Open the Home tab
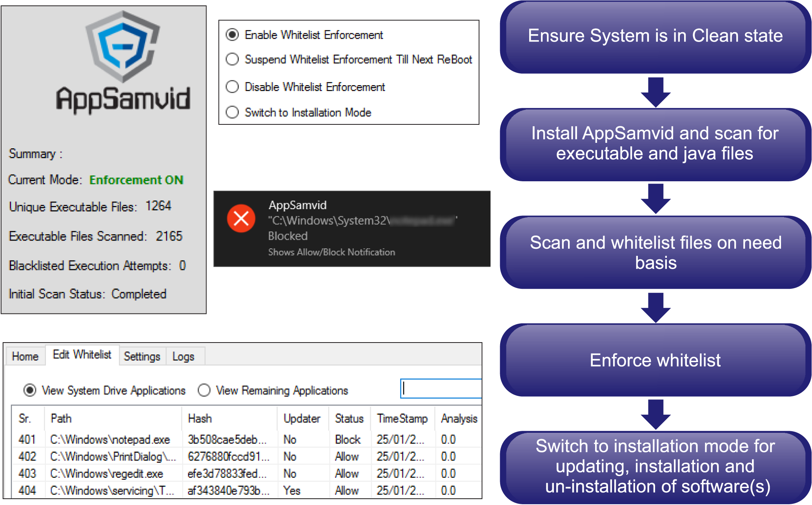 25,356
